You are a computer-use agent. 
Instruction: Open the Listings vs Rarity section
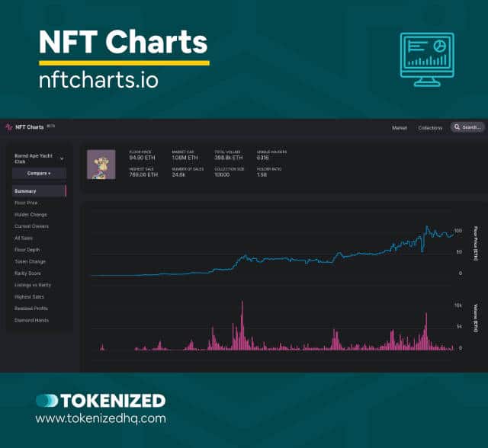(x=33, y=285)
